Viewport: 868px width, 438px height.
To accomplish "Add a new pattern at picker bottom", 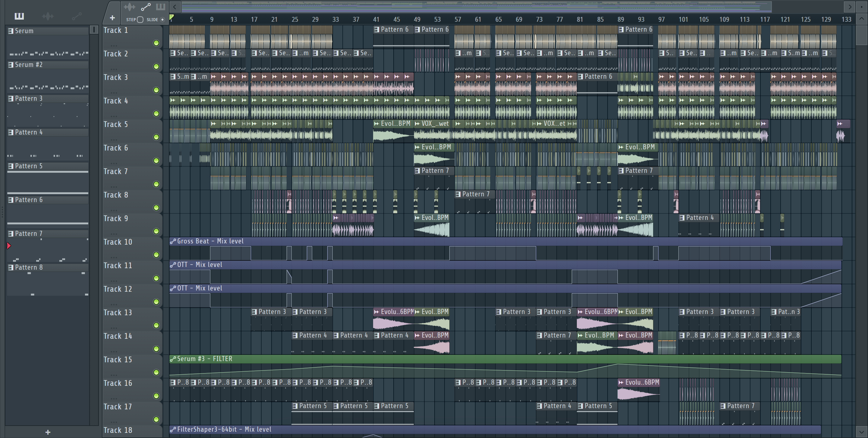I will [x=48, y=432].
